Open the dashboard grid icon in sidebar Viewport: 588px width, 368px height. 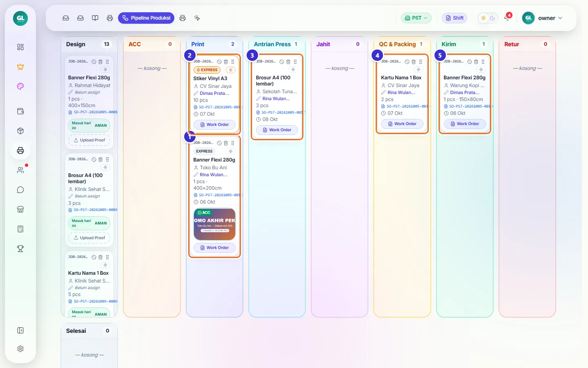pos(20,47)
